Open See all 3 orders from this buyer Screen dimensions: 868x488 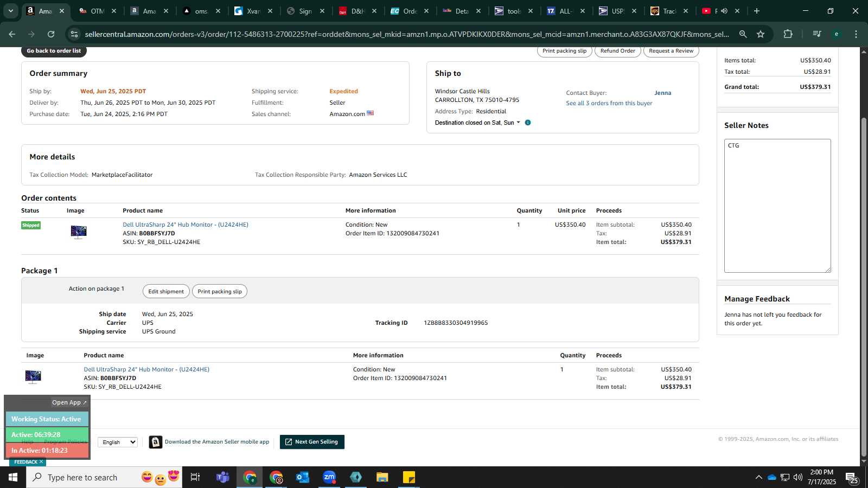click(x=609, y=103)
